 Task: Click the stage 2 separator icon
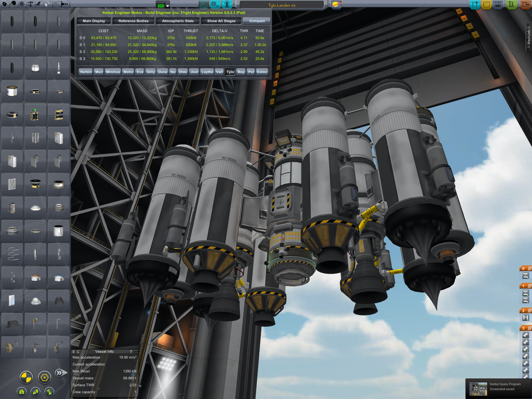click(526, 318)
